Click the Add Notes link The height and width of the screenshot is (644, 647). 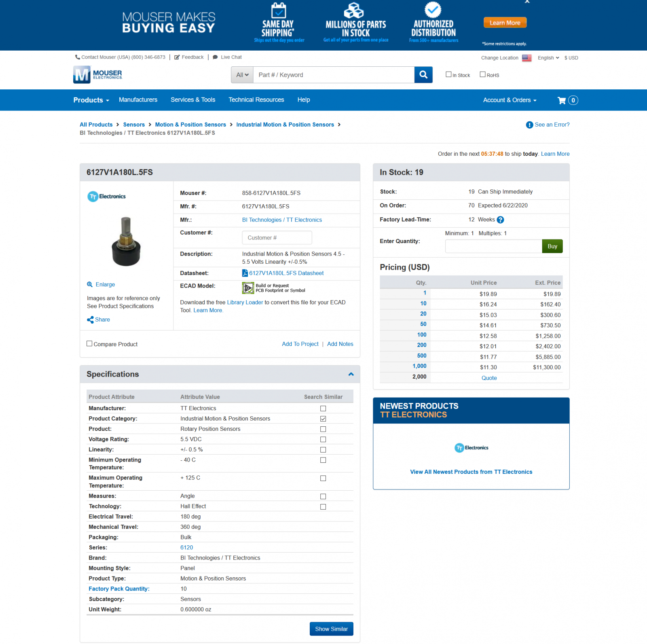[340, 344]
